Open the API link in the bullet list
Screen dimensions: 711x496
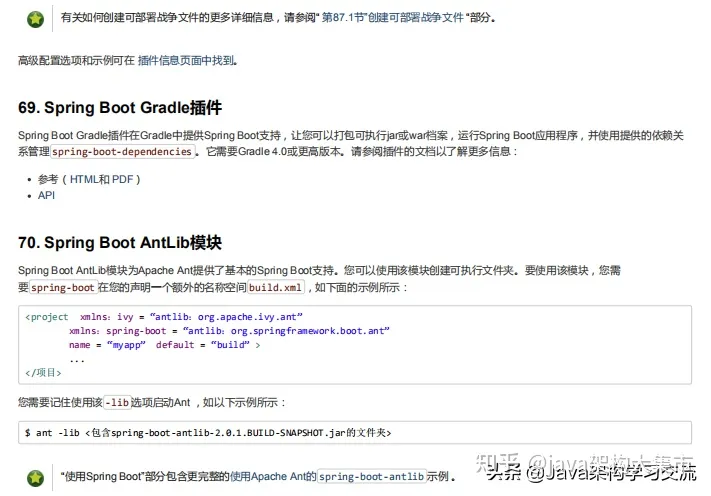(x=46, y=195)
